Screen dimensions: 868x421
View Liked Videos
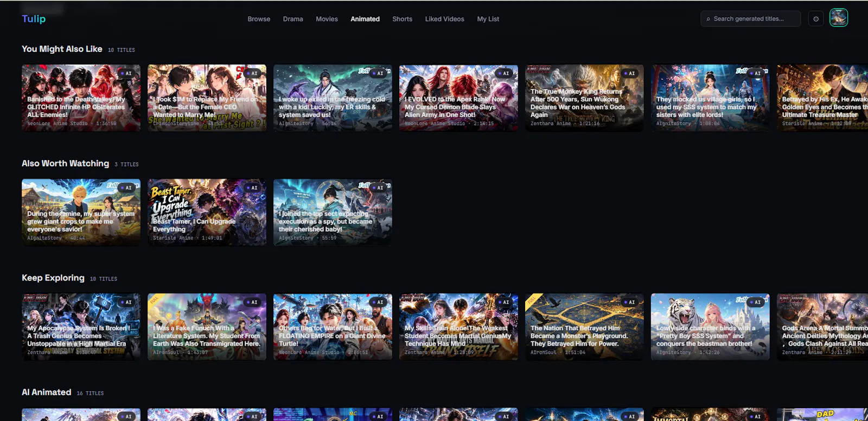point(444,19)
